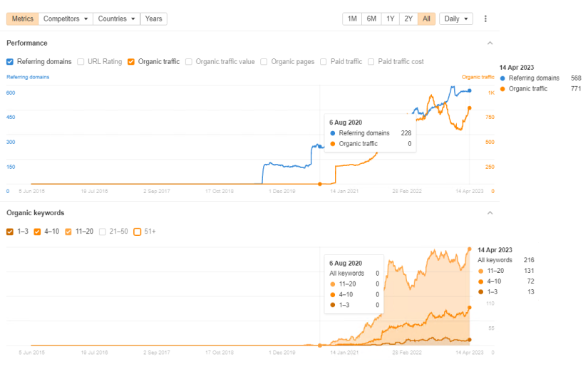The width and height of the screenshot is (588, 374).
Task: Enable the Paid traffic checkbox
Action: [x=324, y=62]
